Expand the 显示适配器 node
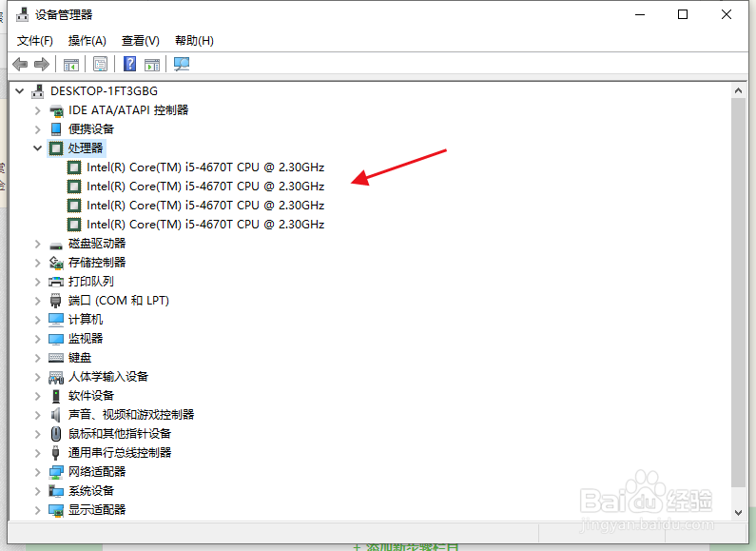756x551 pixels. point(37,510)
